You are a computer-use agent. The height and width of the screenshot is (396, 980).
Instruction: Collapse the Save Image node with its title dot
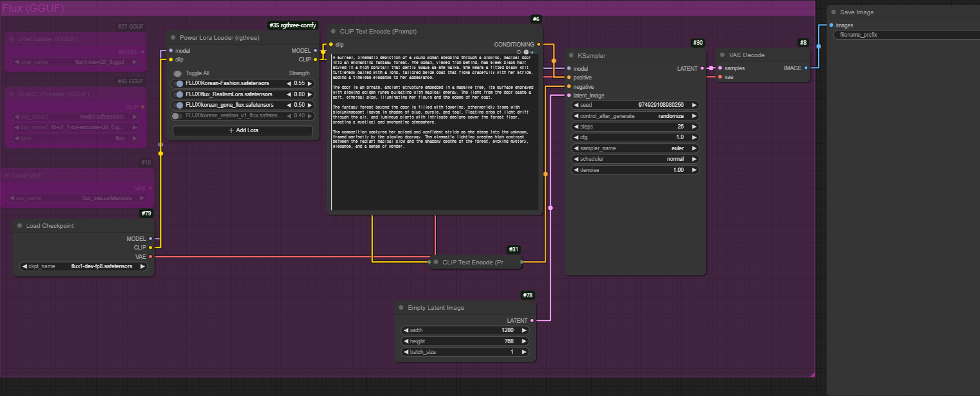click(x=833, y=12)
